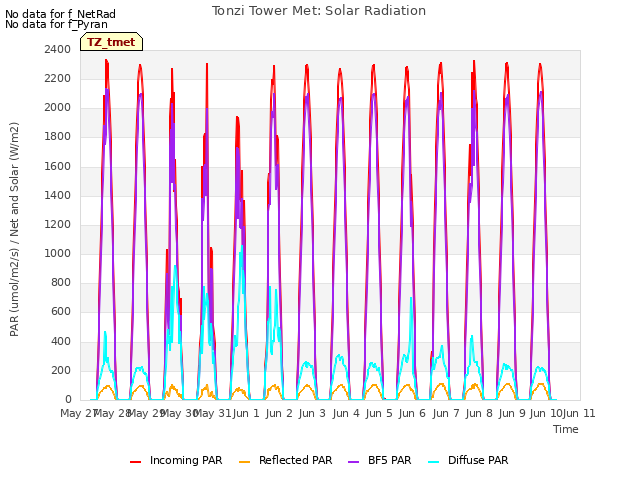The image size is (640, 480).
Task: Click the 'Jun 2' x-axis date label
Action: click(279, 413)
